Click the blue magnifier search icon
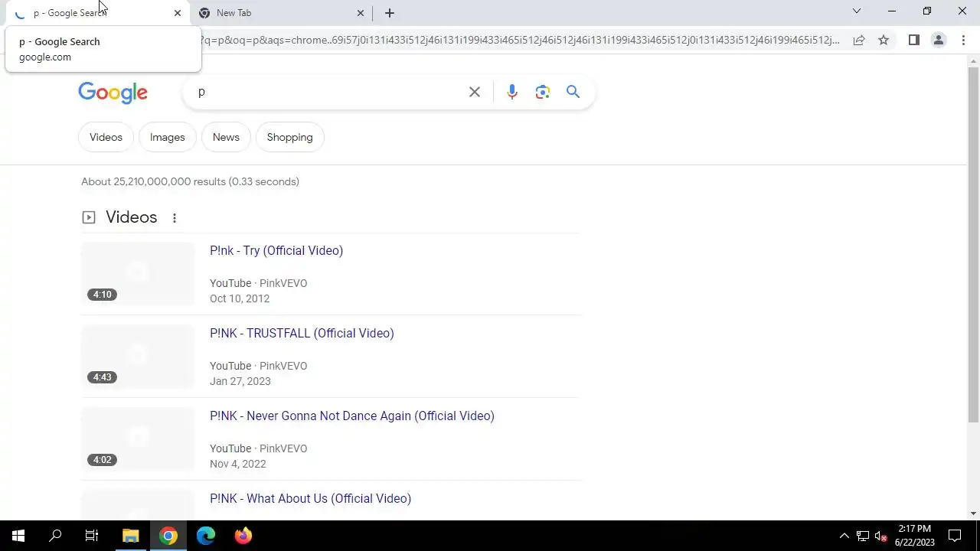The image size is (980, 551). pos(573,92)
